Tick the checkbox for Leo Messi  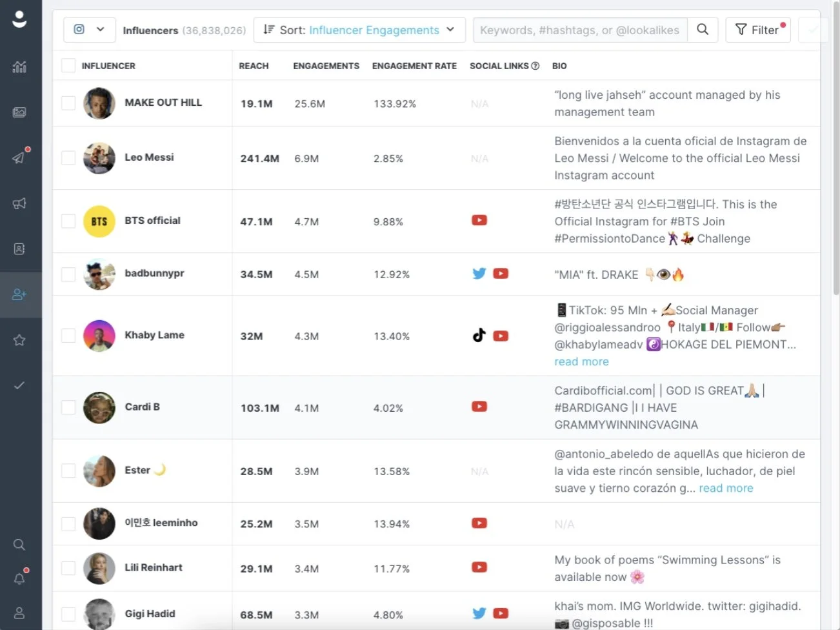coord(68,158)
